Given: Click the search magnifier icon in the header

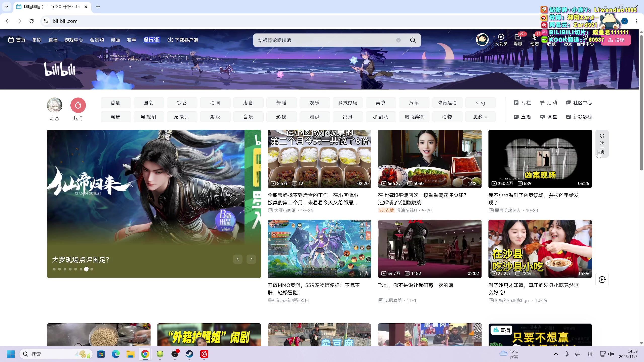Looking at the screenshot, I should (413, 40).
